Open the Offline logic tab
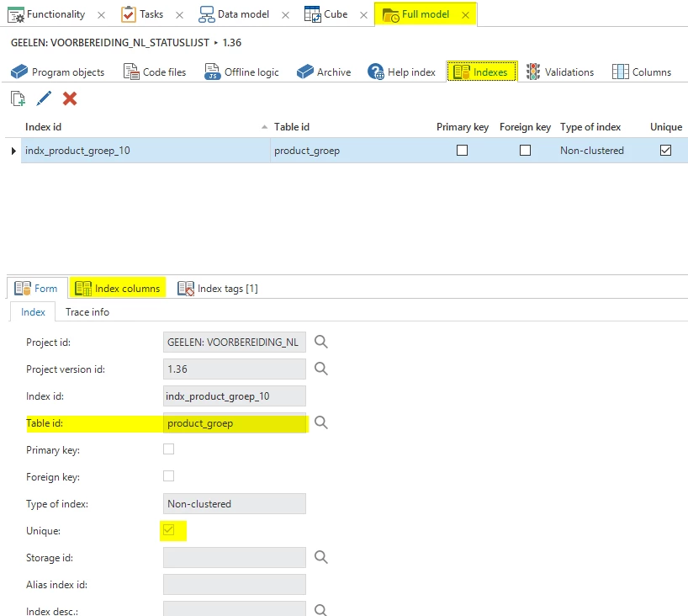 (x=241, y=72)
